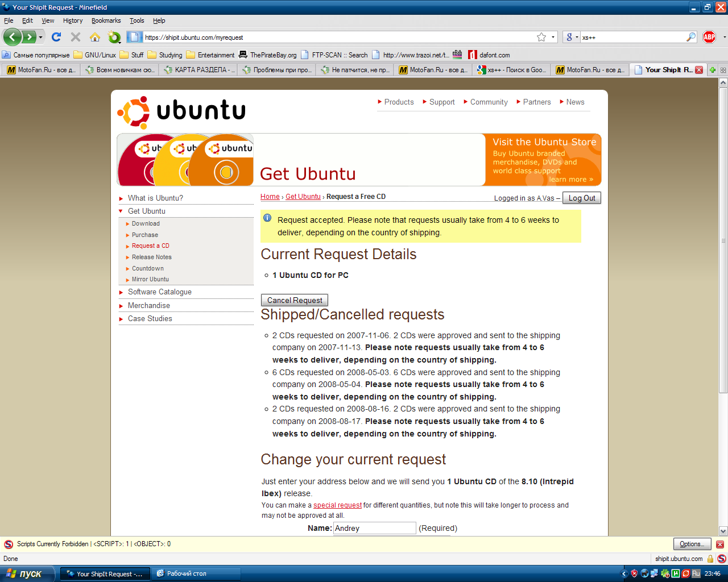Open the search engine selector dropdown

[x=571, y=38]
